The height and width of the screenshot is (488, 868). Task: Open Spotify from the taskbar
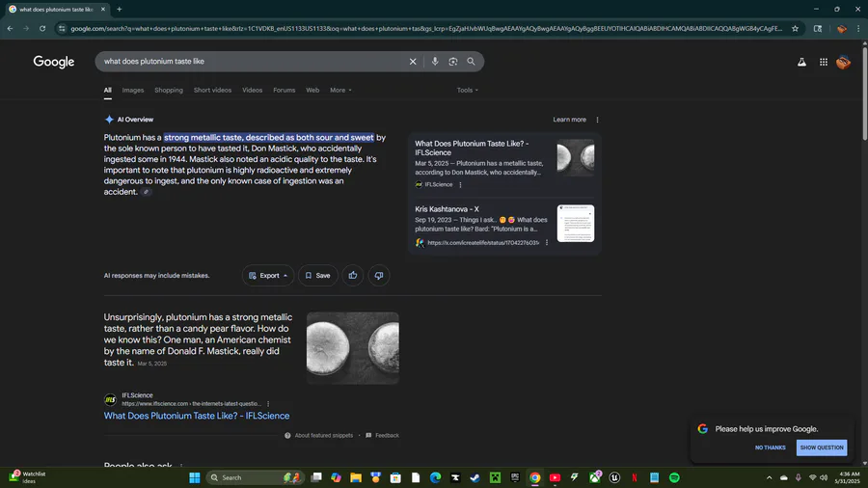click(x=674, y=477)
